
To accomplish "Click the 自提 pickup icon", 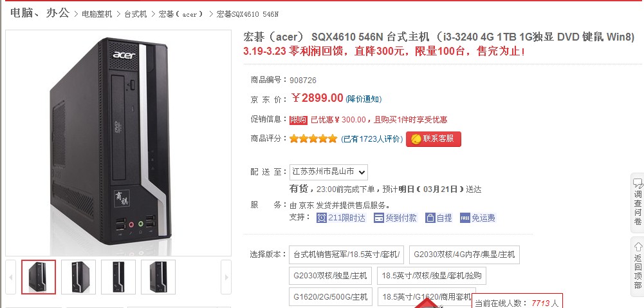I will click(430, 218).
